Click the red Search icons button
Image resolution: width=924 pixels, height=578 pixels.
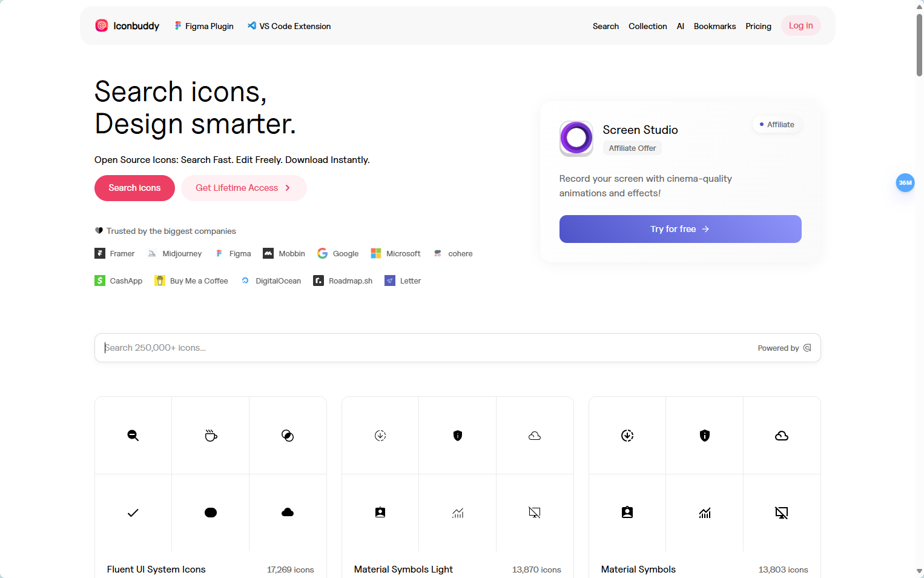134,188
